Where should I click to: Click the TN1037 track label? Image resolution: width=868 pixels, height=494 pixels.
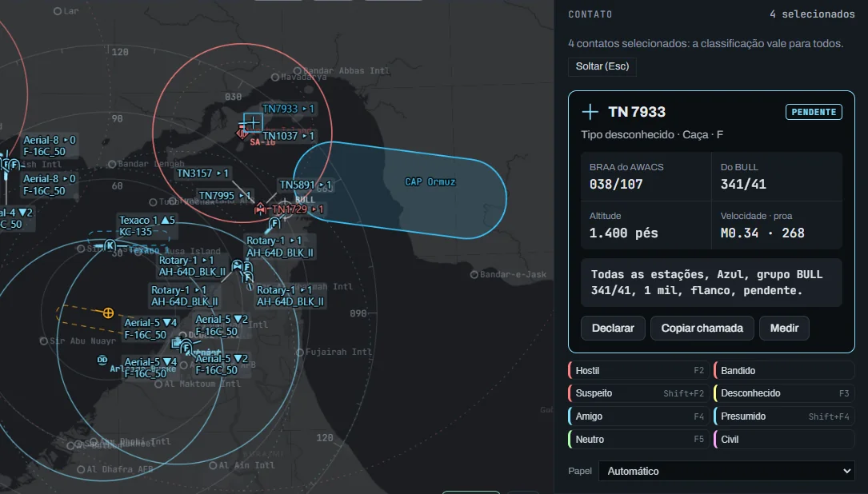point(289,136)
